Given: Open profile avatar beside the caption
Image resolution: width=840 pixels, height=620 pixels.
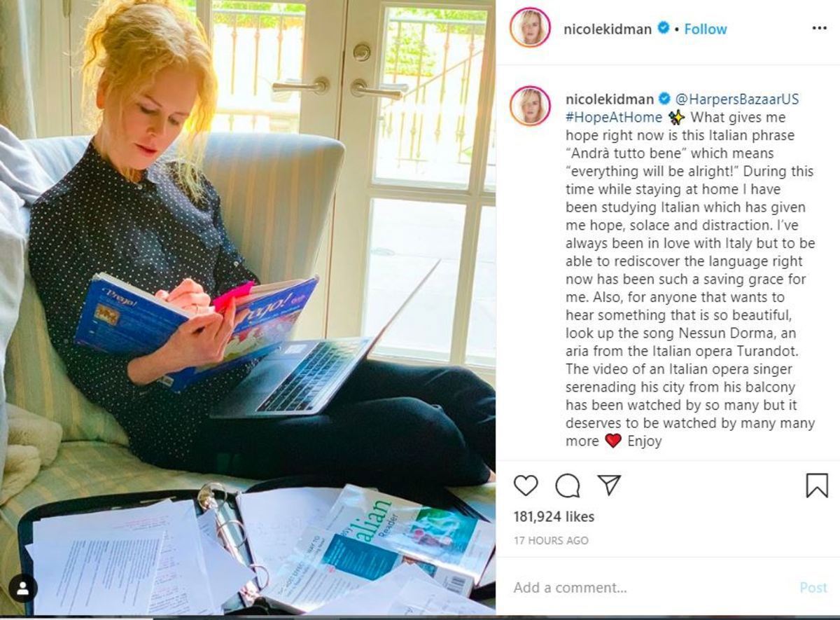Looking at the screenshot, I should [x=530, y=106].
